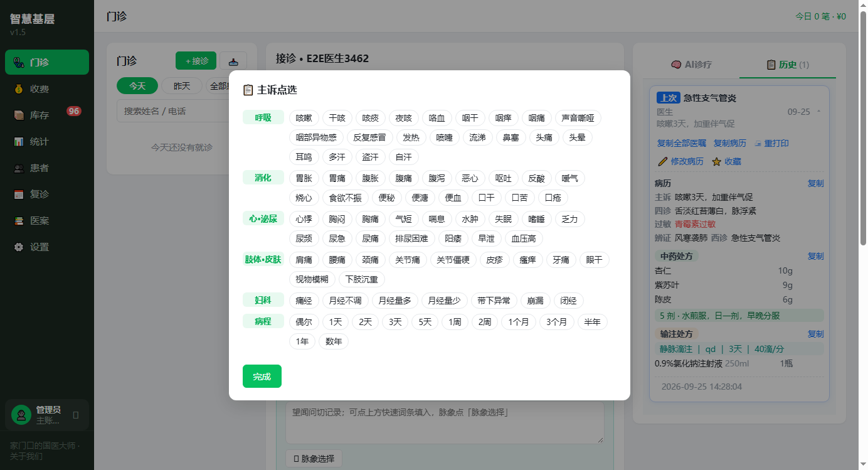Click the 望闻问切记录 text area
The width and height of the screenshot is (868, 470).
tap(445, 422)
